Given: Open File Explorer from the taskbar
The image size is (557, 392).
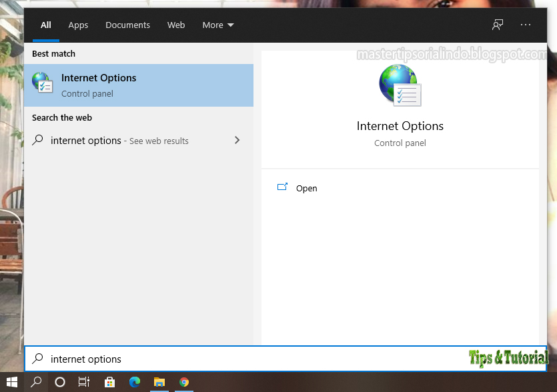Looking at the screenshot, I should 159,382.
